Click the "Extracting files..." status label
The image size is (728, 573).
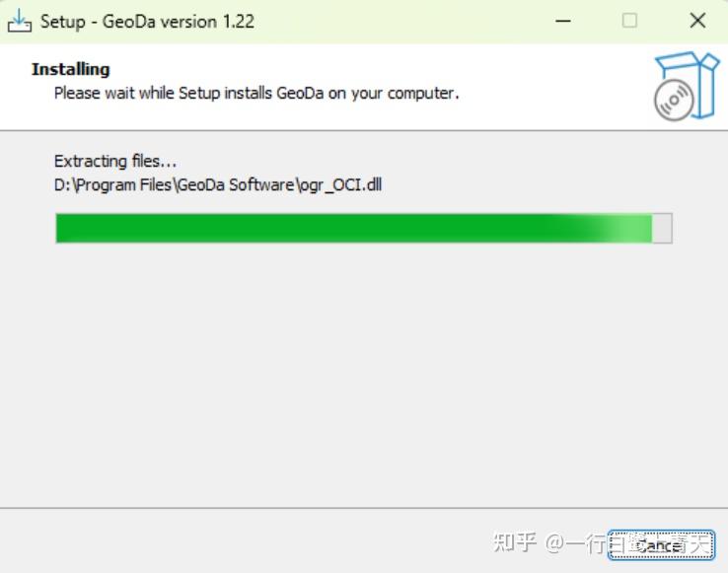(114, 161)
